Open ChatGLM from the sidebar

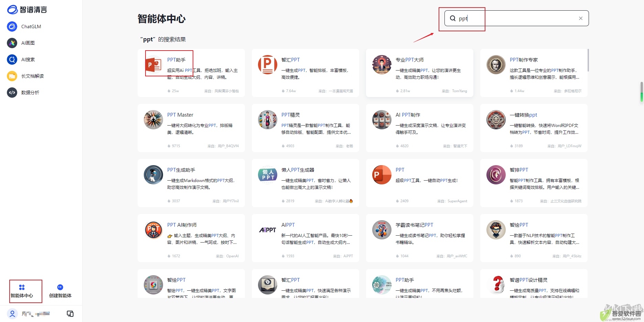(x=24, y=26)
